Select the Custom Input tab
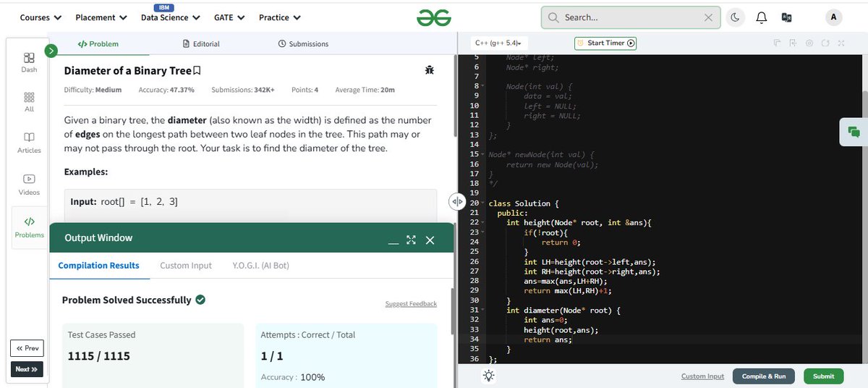The width and height of the screenshot is (868, 388). tap(186, 266)
